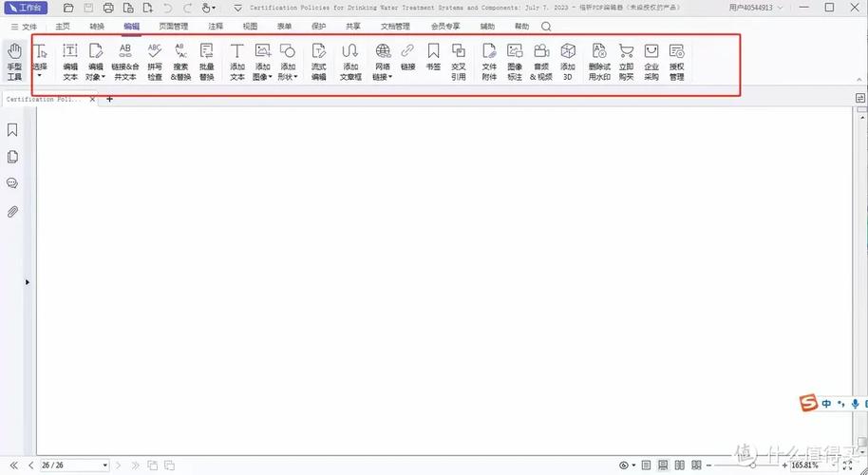
Task: Click Remove Trial Watermark (删除试用水印)
Action: [x=599, y=62]
